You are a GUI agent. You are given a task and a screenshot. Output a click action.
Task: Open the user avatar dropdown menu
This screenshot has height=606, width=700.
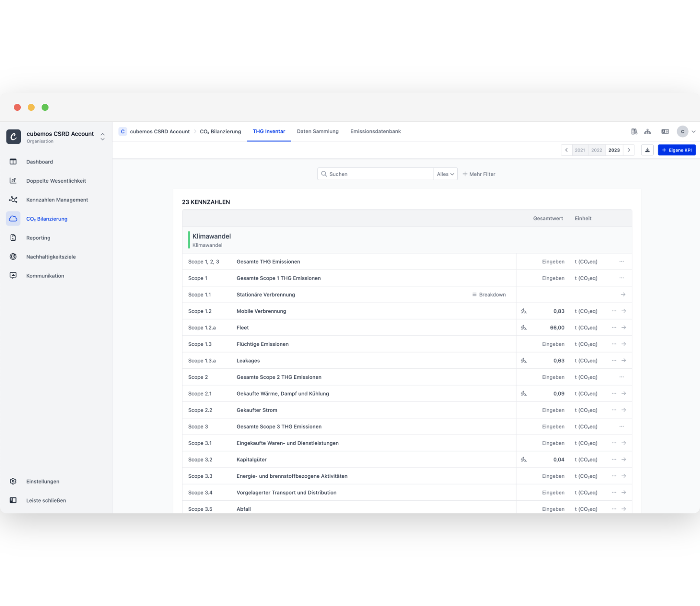click(x=687, y=132)
